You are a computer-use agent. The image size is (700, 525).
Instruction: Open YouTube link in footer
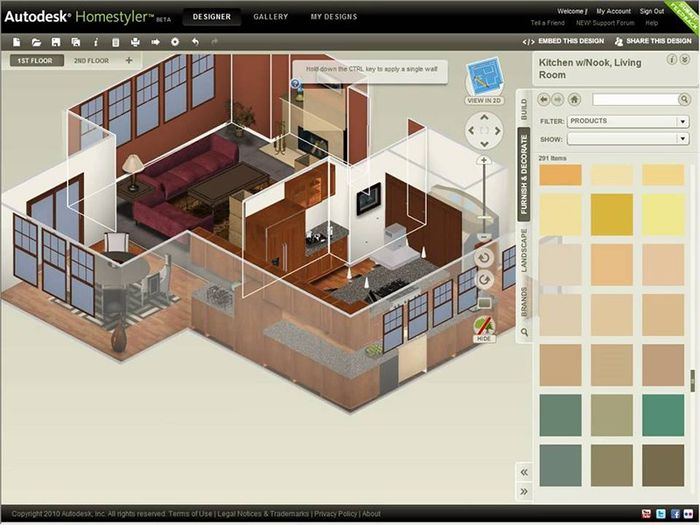pos(646,514)
